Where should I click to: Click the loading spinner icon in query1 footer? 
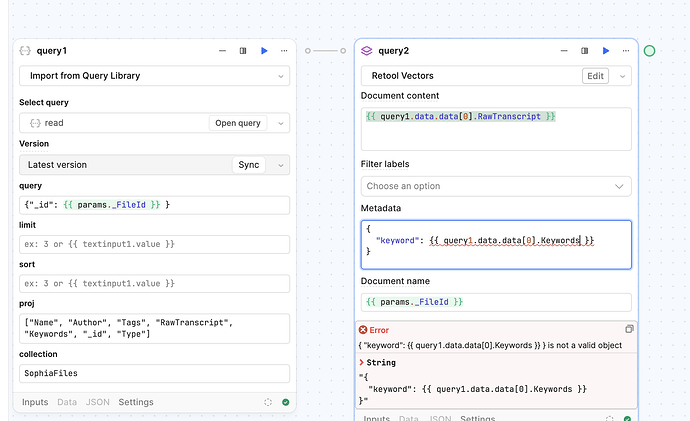268,402
